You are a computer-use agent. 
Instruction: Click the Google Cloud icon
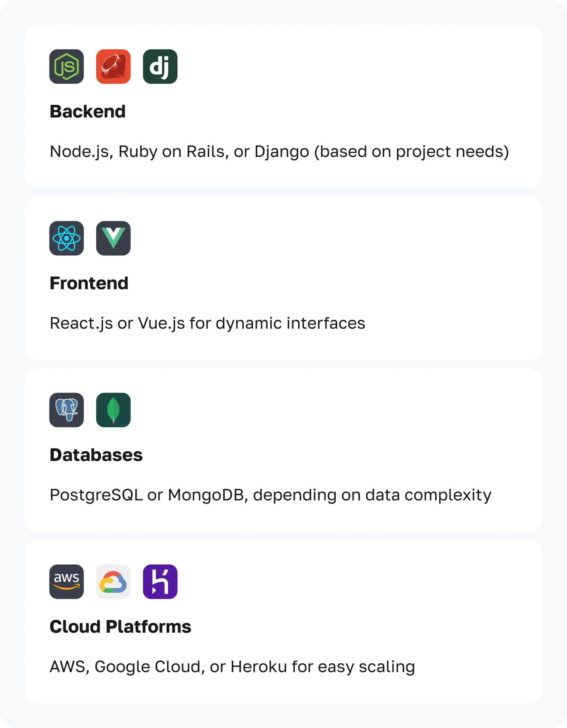pos(113,582)
